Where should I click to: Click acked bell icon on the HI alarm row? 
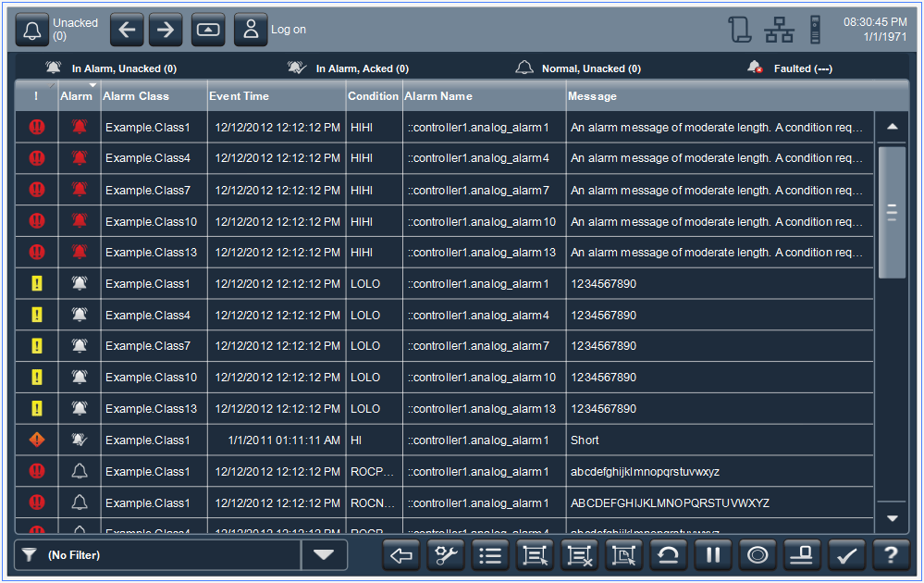[x=80, y=440]
